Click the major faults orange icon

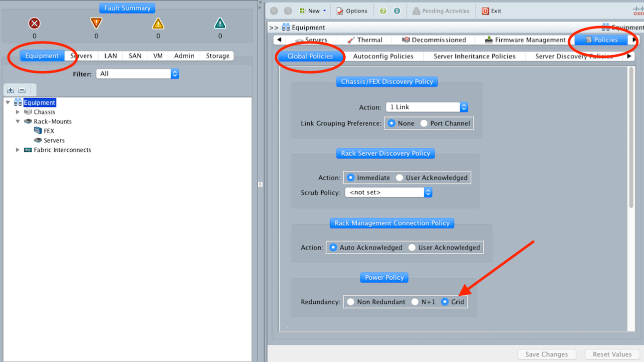point(96,23)
